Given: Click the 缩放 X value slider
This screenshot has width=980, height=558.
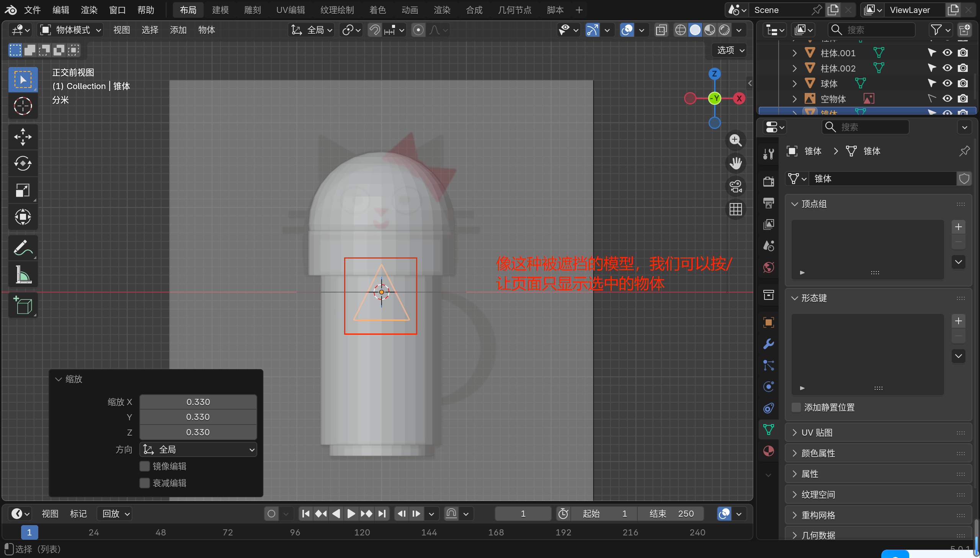Looking at the screenshot, I should point(198,402).
